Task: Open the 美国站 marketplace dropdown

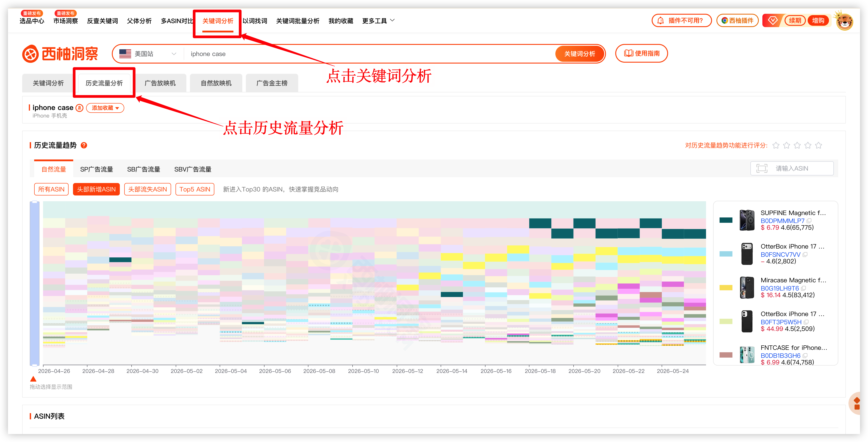Action: pos(148,54)
